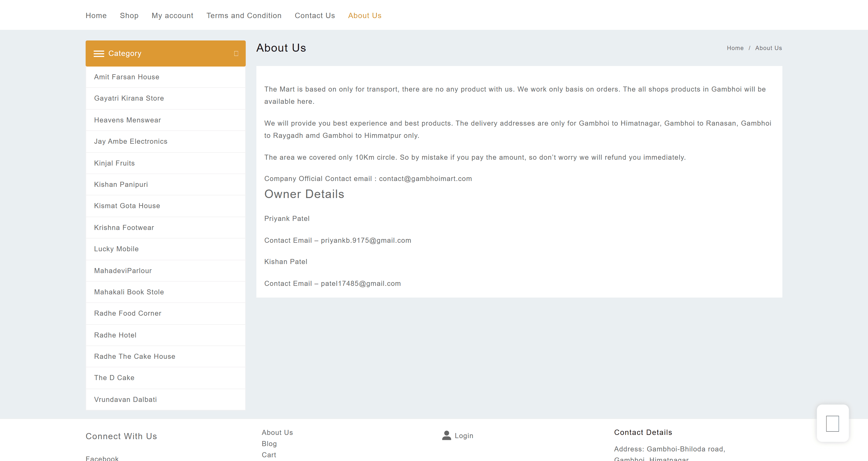Open the Blog link in the footer
868x461 pixels.
click(269, 444)
